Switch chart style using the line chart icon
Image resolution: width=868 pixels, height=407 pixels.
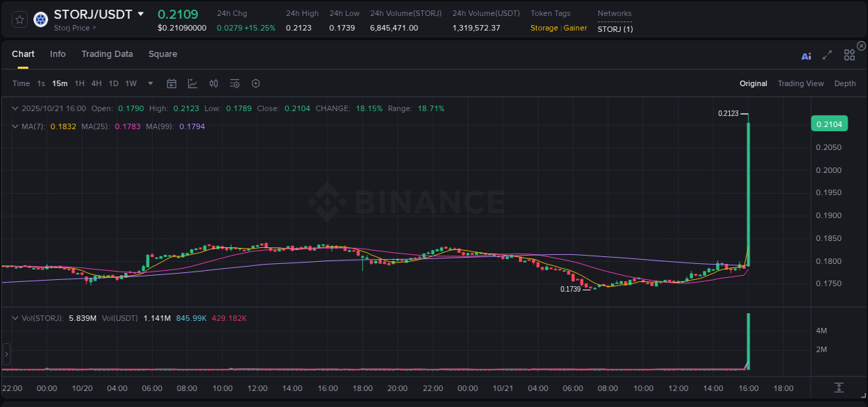pos(192,83)
